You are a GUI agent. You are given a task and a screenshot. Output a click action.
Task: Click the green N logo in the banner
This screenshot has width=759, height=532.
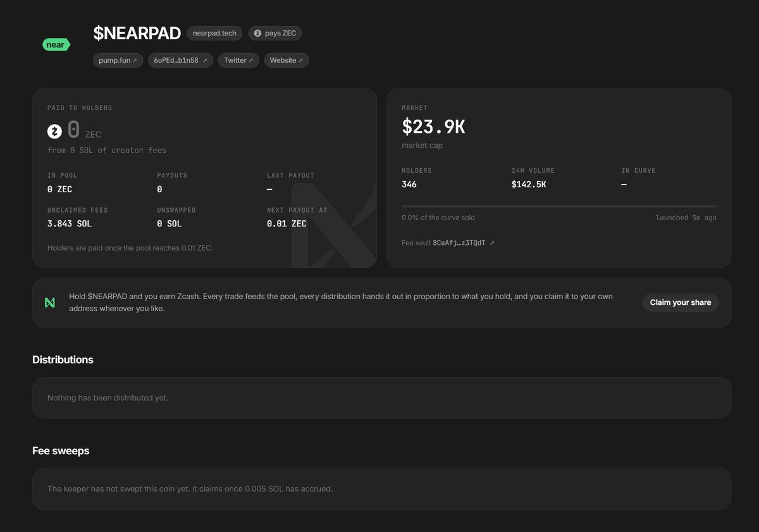pyautogui.click(x=50, y=302)
